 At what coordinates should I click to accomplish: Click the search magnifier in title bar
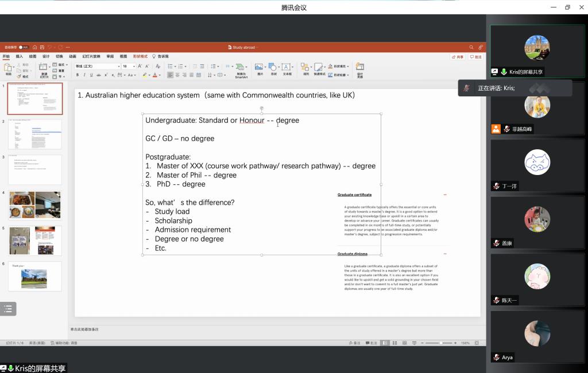coord(471,47)
